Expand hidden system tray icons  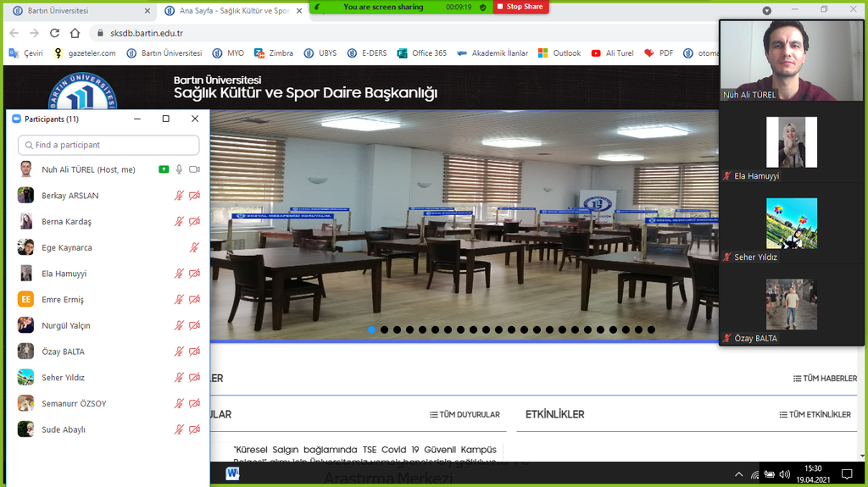point(738,473)
